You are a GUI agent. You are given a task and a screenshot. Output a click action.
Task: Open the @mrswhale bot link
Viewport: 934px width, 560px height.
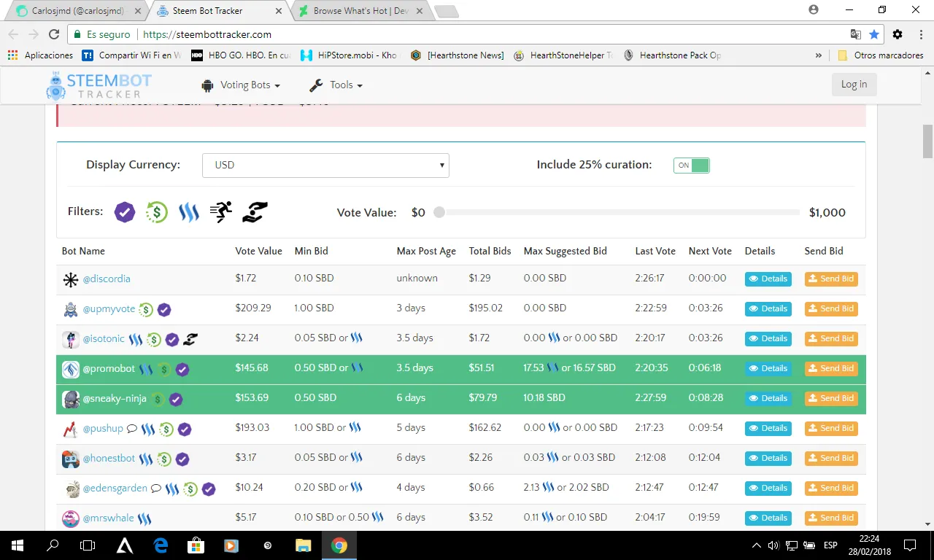tap(108, 518)
